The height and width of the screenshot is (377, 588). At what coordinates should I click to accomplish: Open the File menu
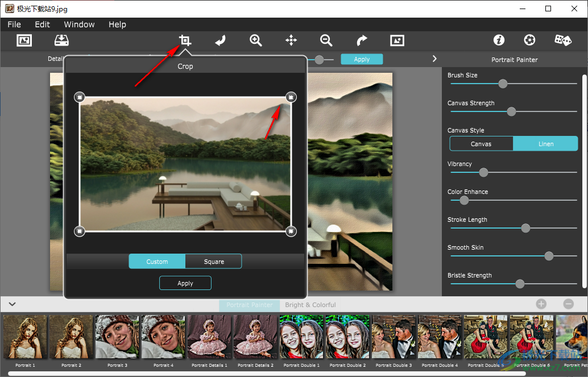(x=14, y=24)
